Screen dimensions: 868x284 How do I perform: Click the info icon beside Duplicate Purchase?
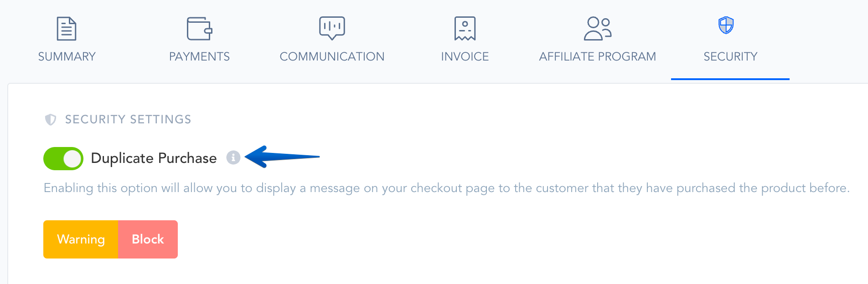[x=233, y=157]
